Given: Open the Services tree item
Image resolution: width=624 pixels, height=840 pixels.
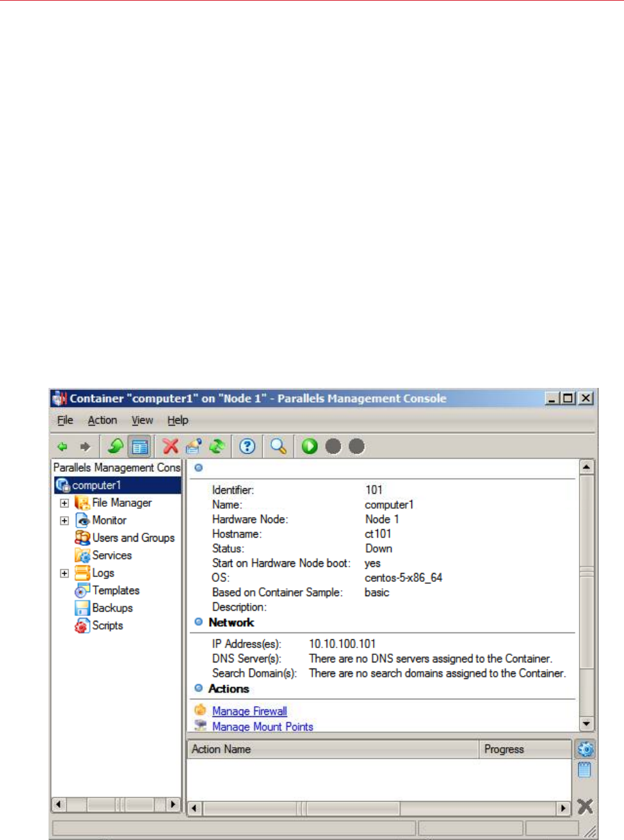Looking at the screenshot, I should [x=103, y=555].
